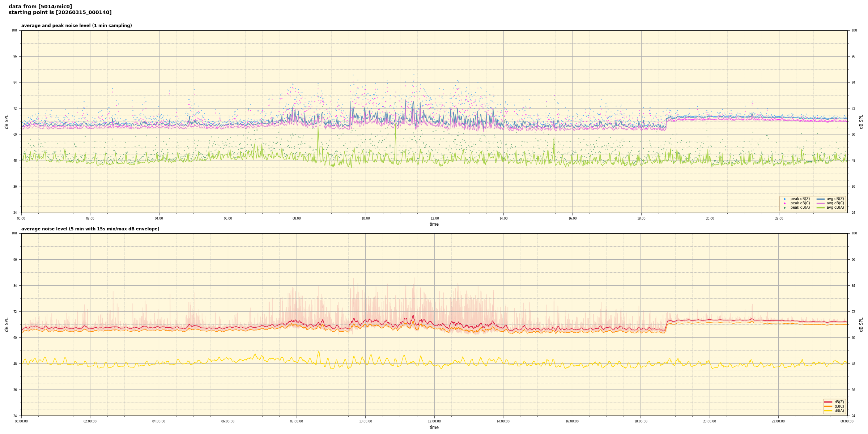
Task: Select the avg dB(Z) legend line
Action: [x=821, y=199]
